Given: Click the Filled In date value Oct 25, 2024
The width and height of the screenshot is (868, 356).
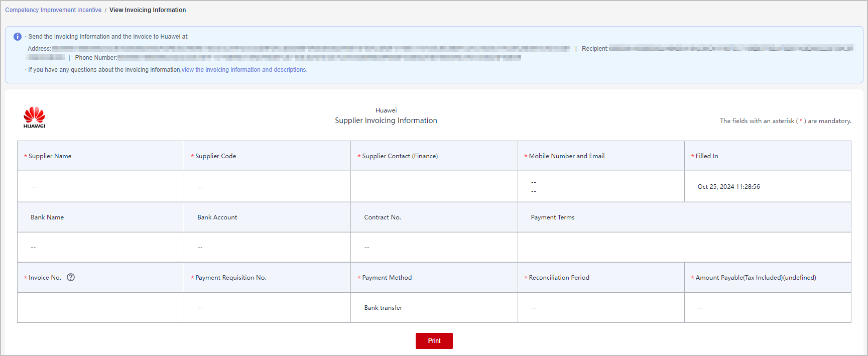Looking at the screenshot, I should [728, 187].
